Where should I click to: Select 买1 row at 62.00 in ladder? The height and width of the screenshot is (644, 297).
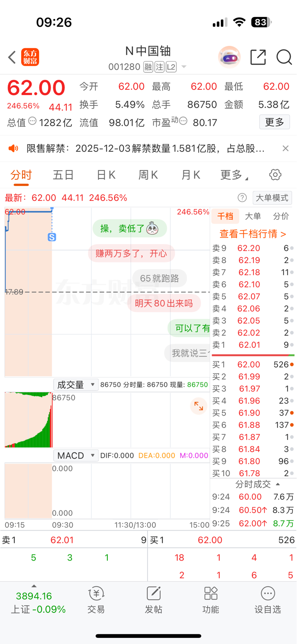[253, 365]
